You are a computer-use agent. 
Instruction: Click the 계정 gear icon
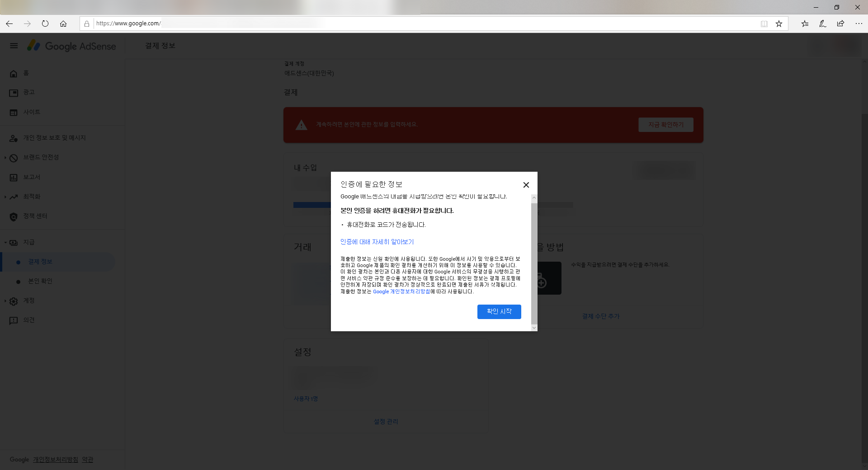click(14, 301)
